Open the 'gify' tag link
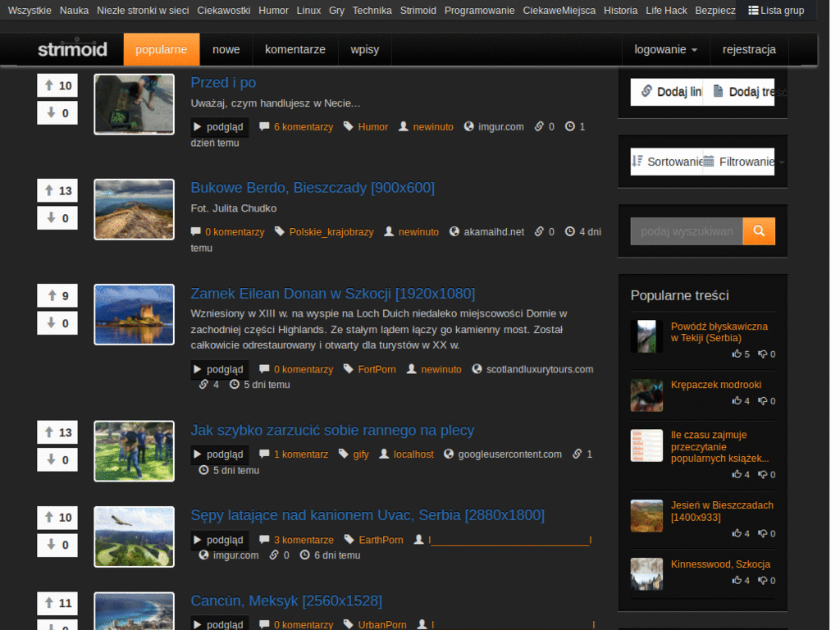Screen dimensions: 840x630 pyautogui.click(x=361, y=454)
